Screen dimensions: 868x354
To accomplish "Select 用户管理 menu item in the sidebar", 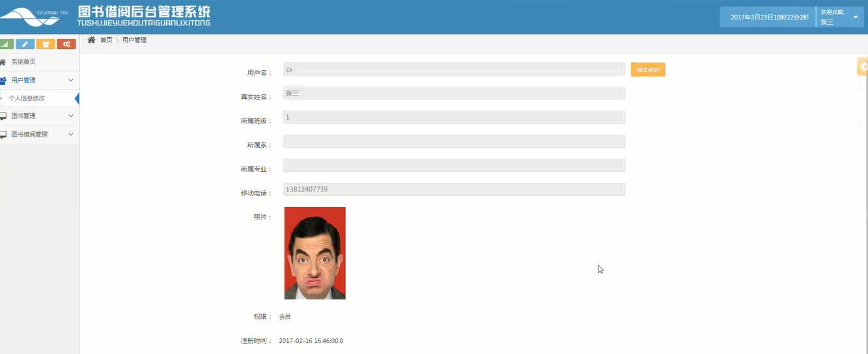I will [x=40, y=80].
